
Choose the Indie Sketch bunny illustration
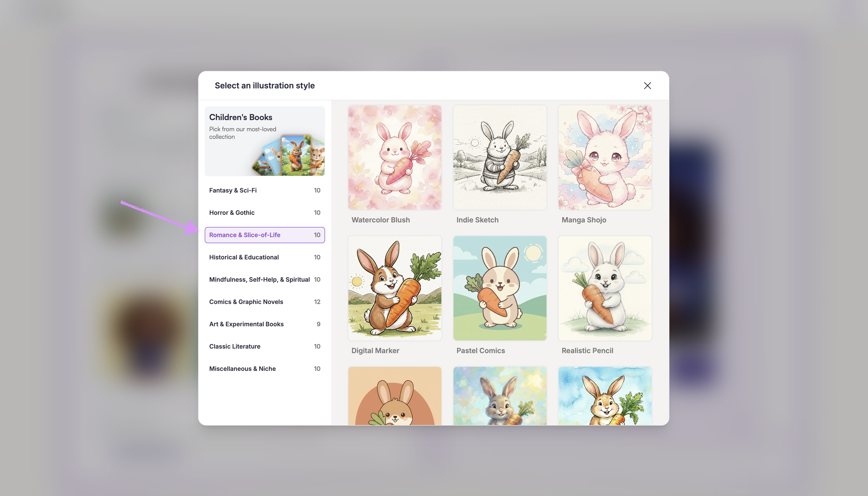click(500, 157)
